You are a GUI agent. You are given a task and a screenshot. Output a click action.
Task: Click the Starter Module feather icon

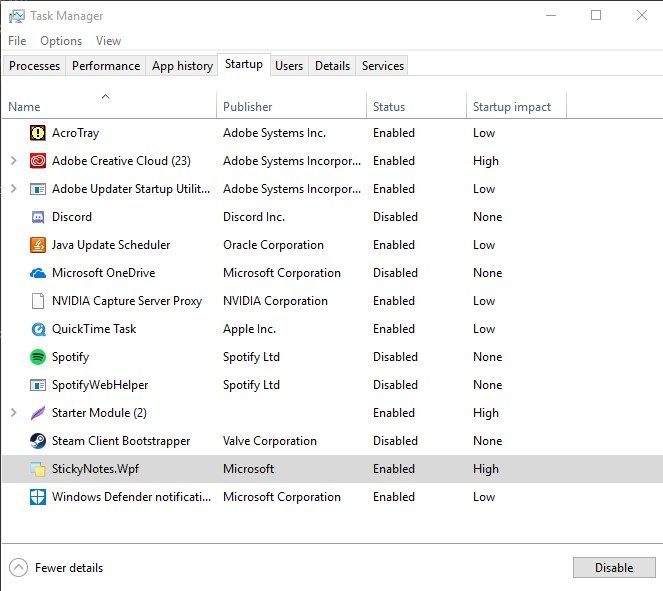click(x=38, y=413)
